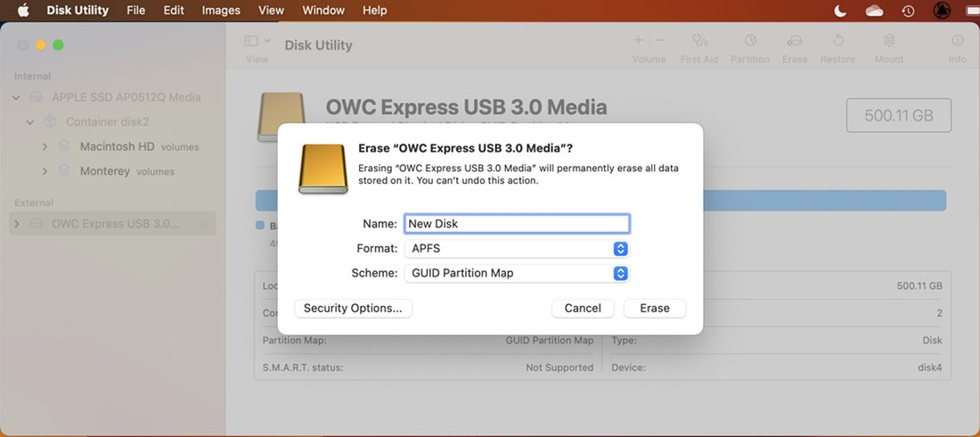Click the Macintosh HD volume stack icon
The height and width of the screenshot is (437, 980).
[x=64, y=147]
